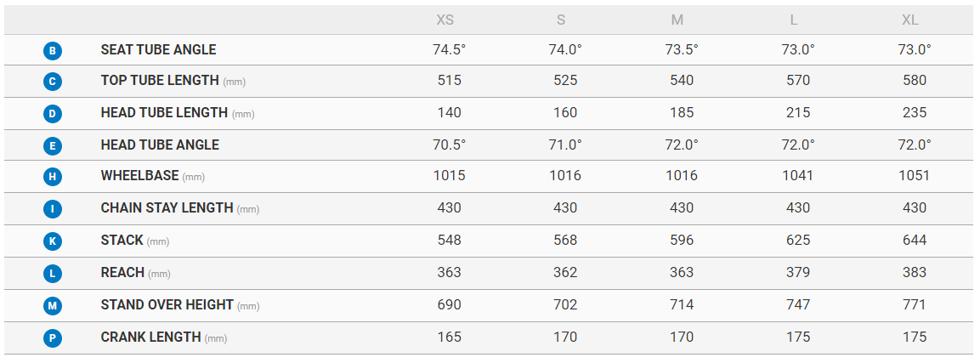Click the blue I icon for Chain Stay Length

(53, 209)
